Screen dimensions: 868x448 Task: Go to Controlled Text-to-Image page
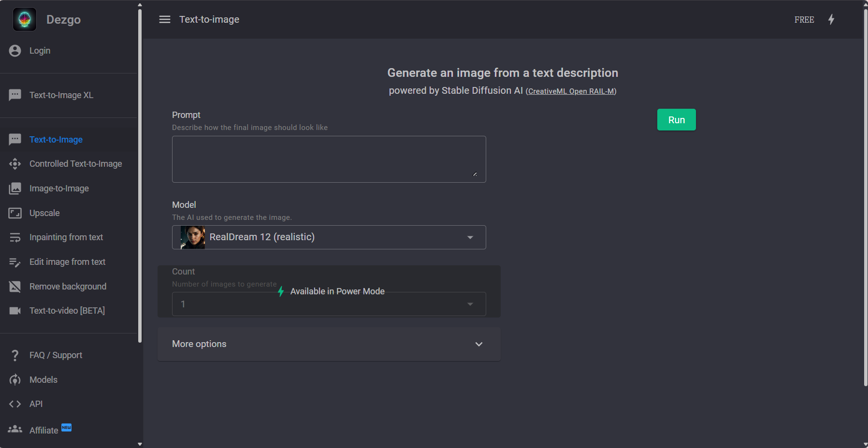pos(75,164)
